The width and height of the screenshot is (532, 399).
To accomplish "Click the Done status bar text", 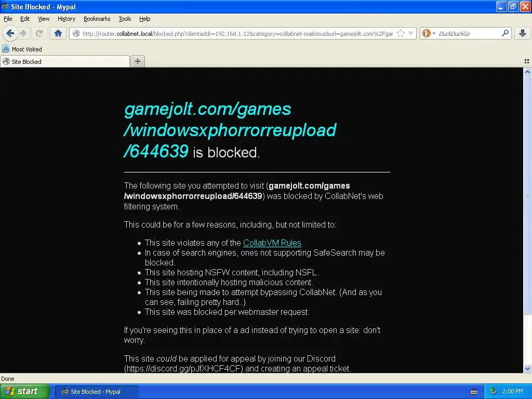I will click(8, 379).
